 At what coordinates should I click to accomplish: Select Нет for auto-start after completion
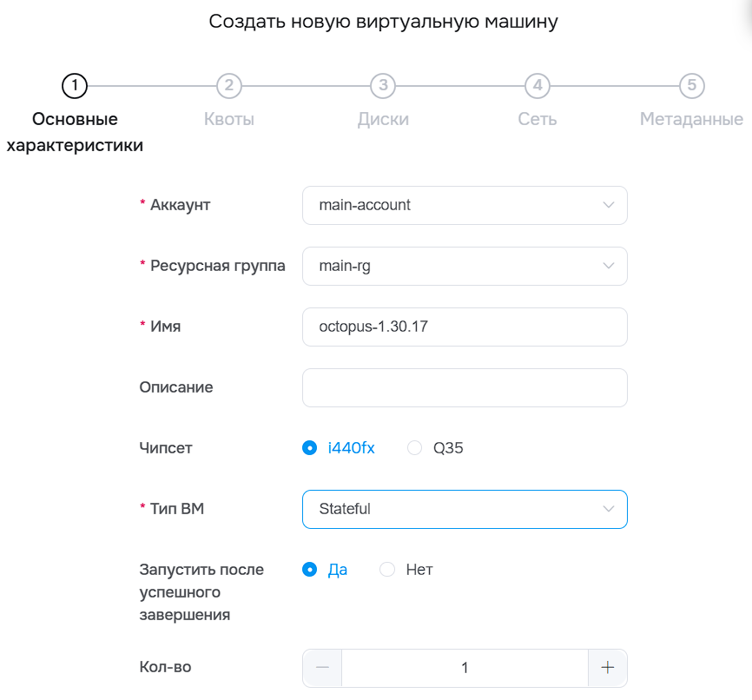pyautogui.click(x=388, y=570)
